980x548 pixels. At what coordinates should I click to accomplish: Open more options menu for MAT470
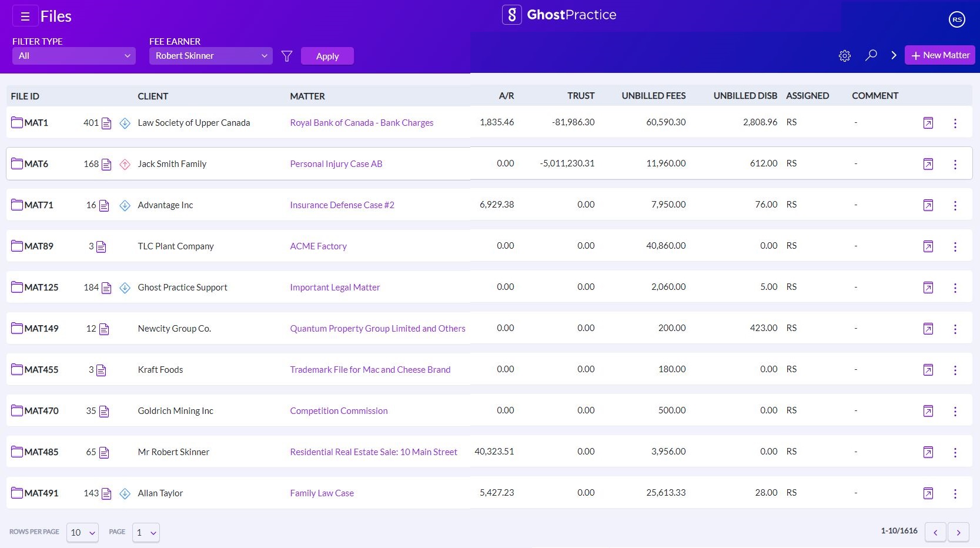[955, 411]
